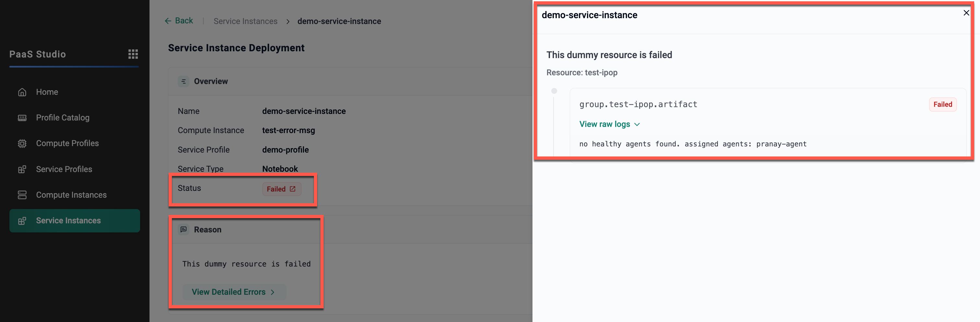Click breadcrumb chevron after Service Instances
Viewport: 980px width, 322px height.
point(288,22)
